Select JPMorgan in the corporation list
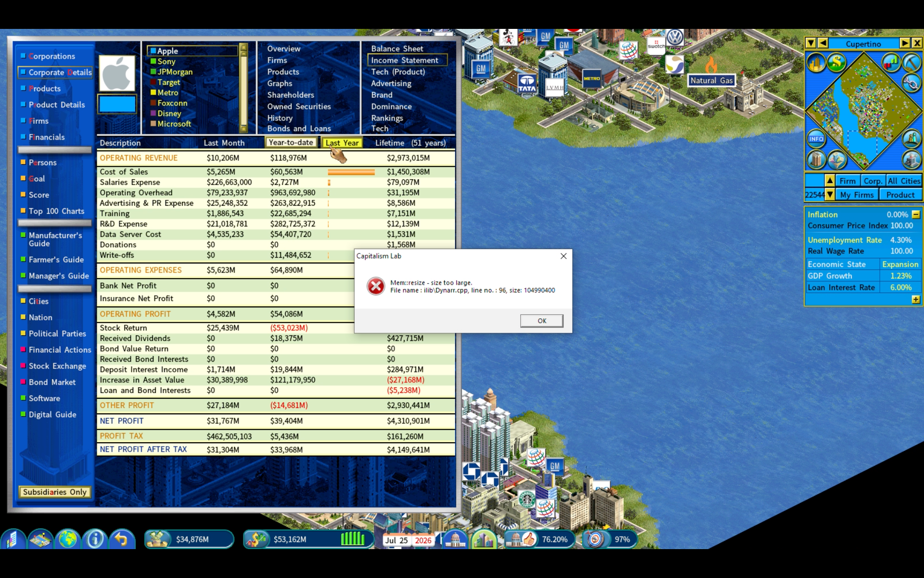The width and height of the screenshot is (924, 578). point(175,72)
